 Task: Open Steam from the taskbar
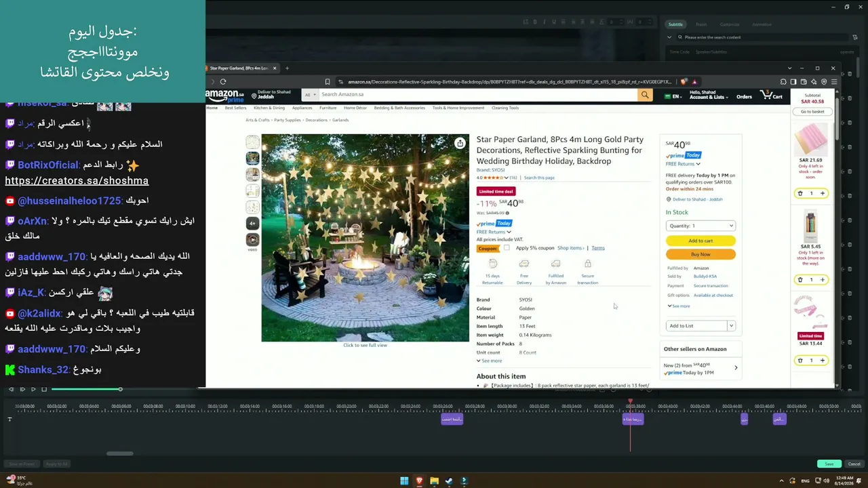click(x=449, y=481)
